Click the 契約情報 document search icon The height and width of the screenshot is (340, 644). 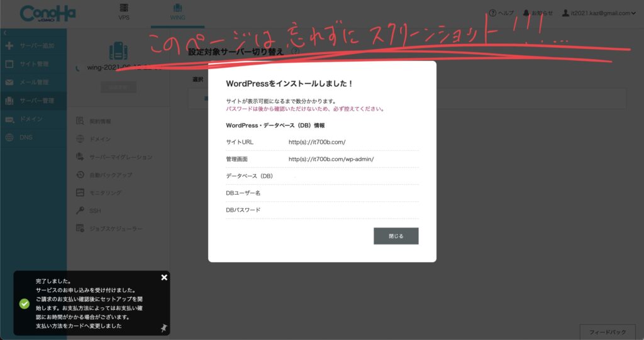point(80,121)
